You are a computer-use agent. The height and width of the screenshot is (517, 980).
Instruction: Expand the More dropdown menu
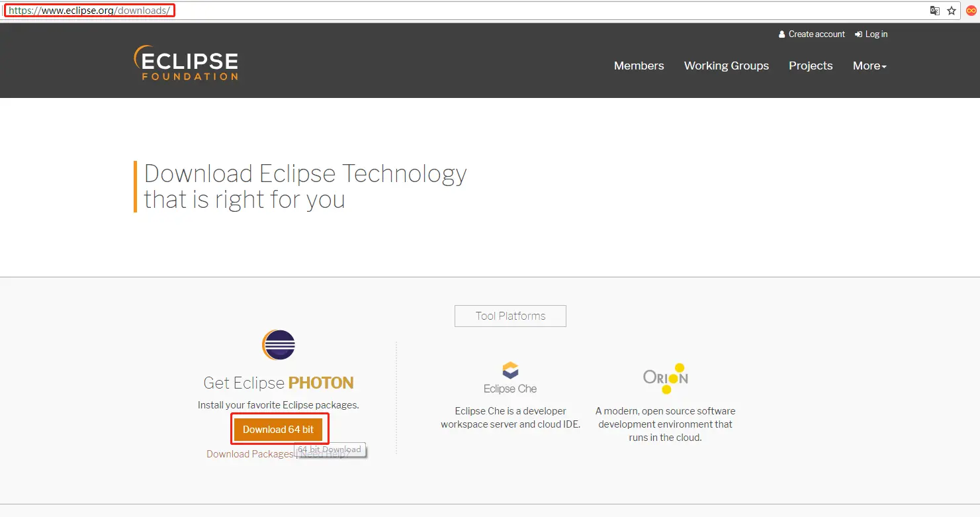[x=869, y=66]
